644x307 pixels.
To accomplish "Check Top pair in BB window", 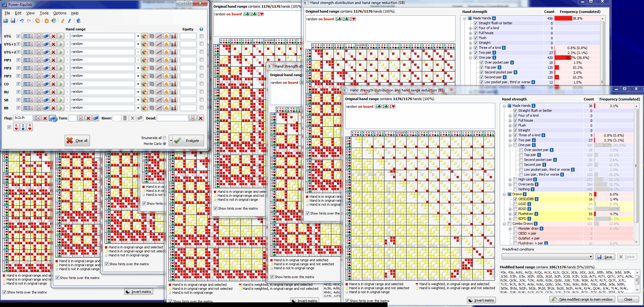I will 521,155.
